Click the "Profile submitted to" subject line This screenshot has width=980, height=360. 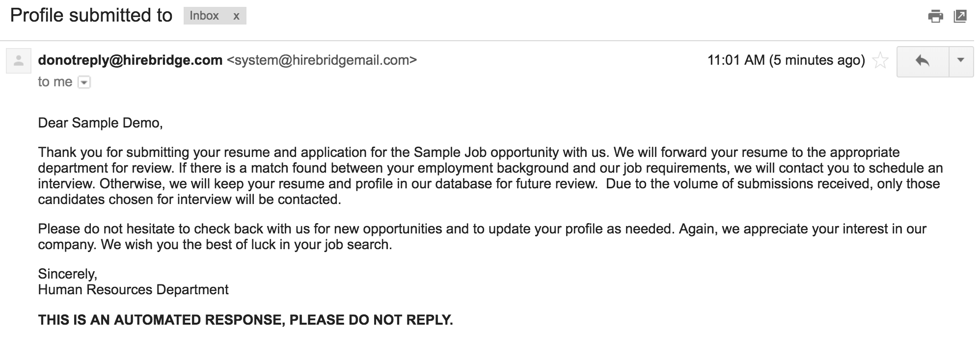click(91, 16)
